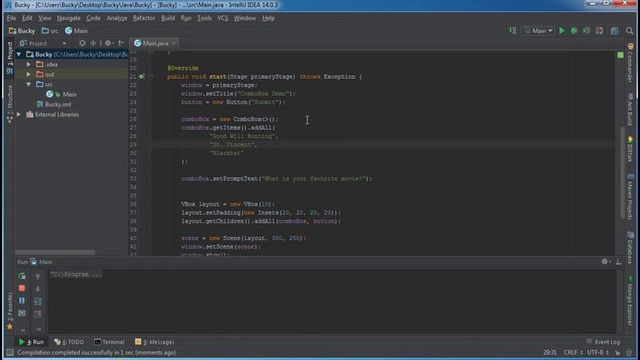Hide the Run panel with the hide icon
Viewport: 640px width, 360px height.
pos(619,262)
